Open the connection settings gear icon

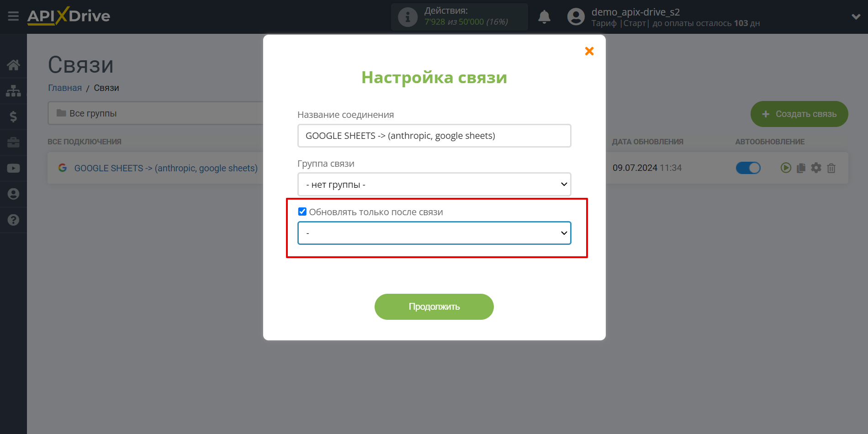tap(816, 168)
